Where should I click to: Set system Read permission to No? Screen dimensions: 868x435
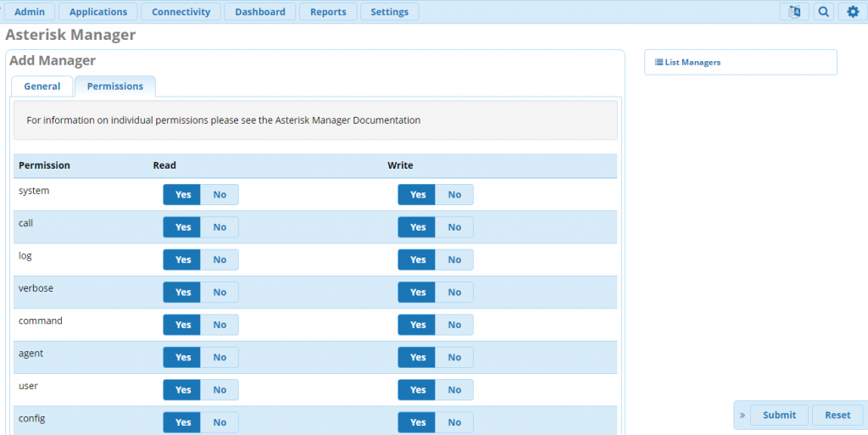[220, 195]
